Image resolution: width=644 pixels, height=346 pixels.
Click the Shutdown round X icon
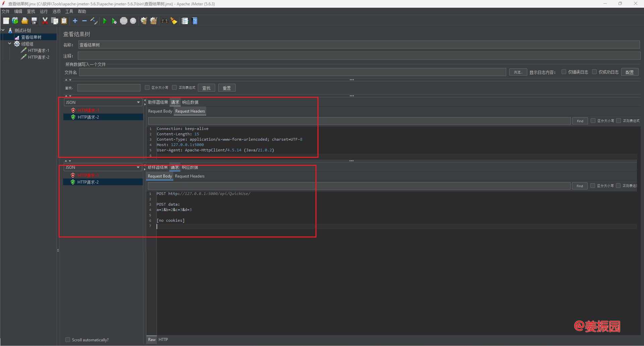(x=133, y=21)
